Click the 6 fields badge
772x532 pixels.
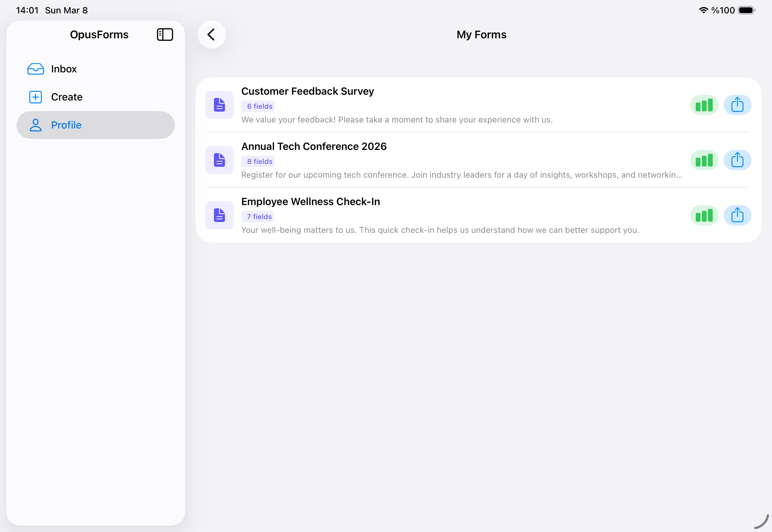[x=258, y=106]
